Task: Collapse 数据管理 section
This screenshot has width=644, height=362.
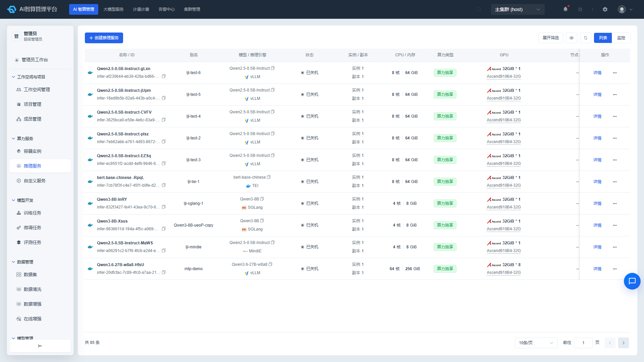Action: click(x=13, y=262)
